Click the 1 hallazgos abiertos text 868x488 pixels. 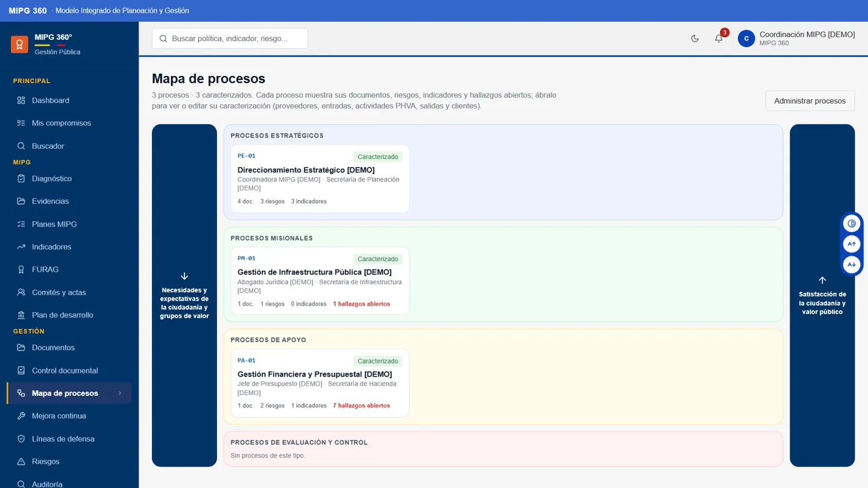point(362,304)
